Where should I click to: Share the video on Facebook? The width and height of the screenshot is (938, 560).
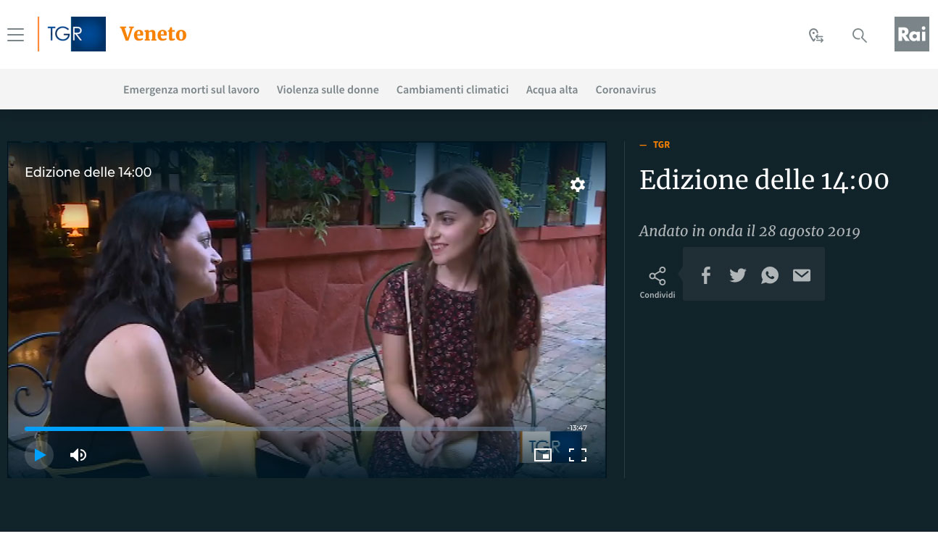pos(705,275)
